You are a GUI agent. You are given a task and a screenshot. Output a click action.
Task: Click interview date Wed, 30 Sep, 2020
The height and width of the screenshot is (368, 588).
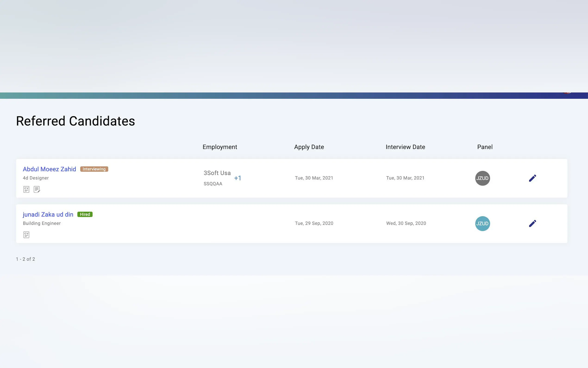tap(406, 223)
